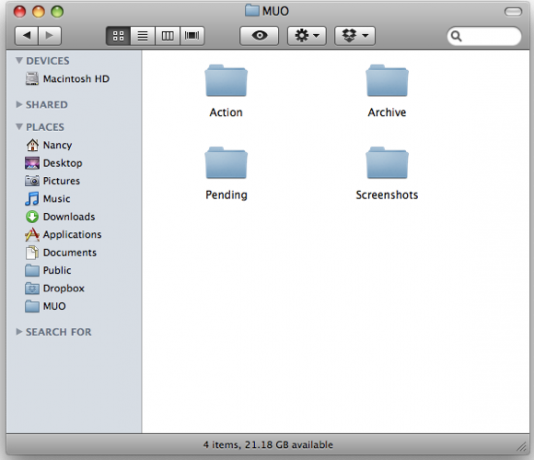Go back with the left arrow

point(27,35)
